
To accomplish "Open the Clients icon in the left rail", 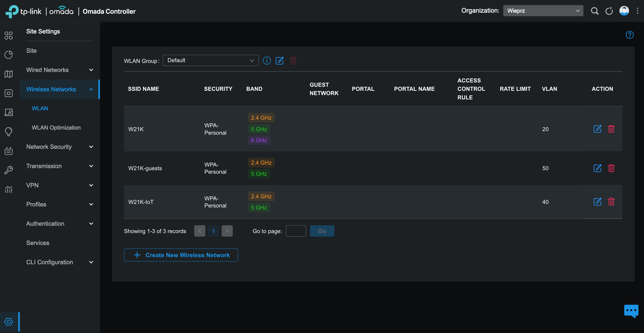I will [x=9, y=112].
